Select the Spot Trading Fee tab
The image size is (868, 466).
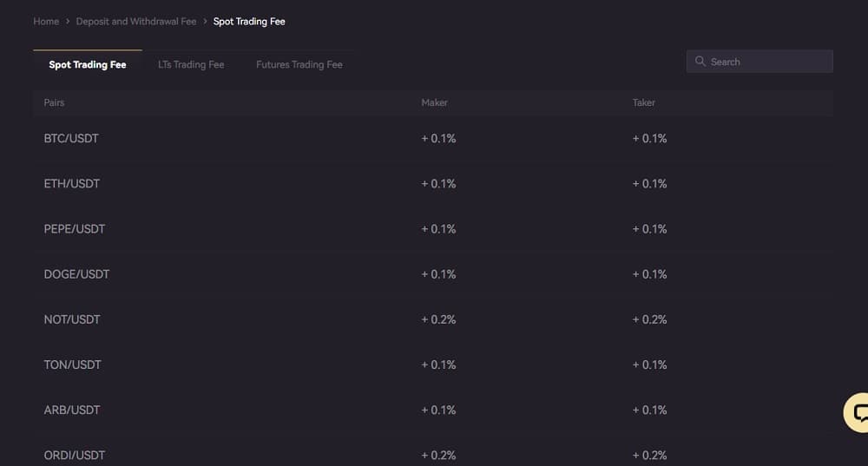coord(88,64)
